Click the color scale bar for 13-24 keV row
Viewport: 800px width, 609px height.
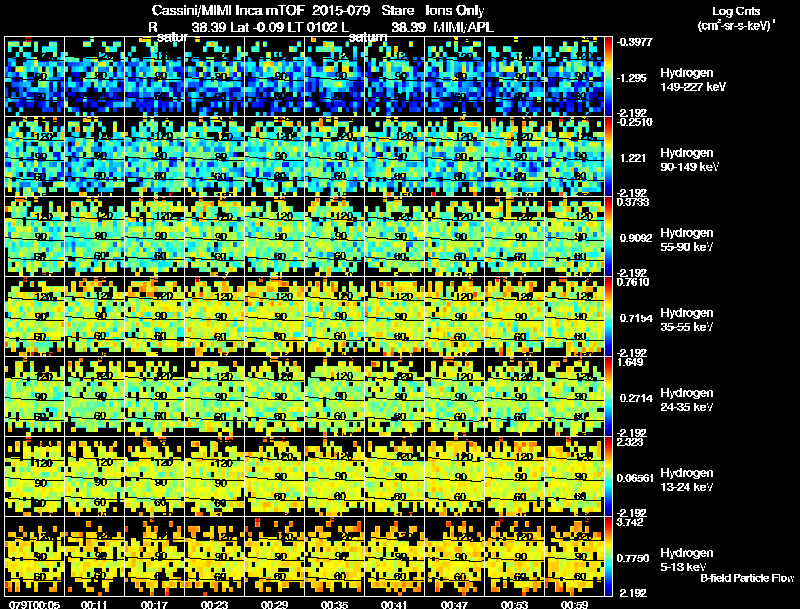(608, 477)
